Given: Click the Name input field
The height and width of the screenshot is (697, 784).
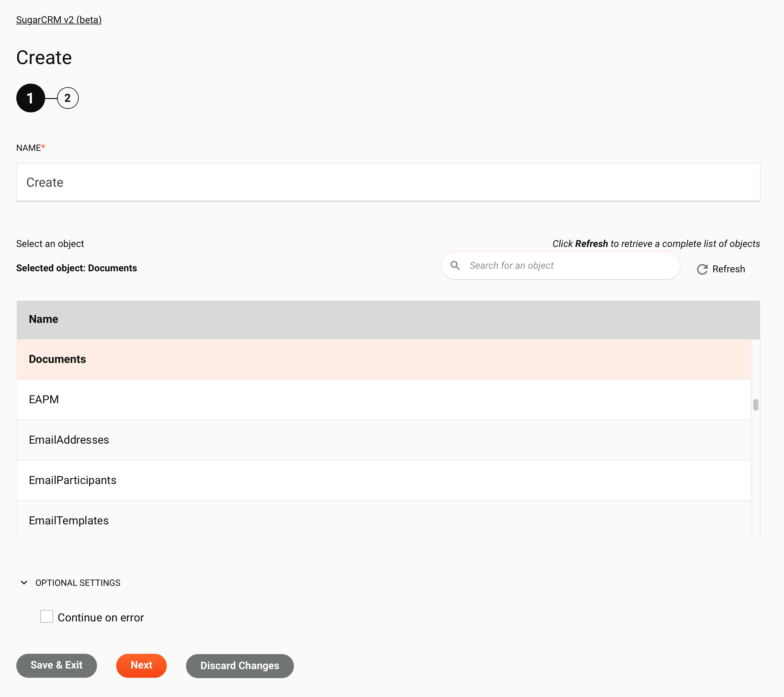Looking at the screenshot, I should (x=388, y=182).
